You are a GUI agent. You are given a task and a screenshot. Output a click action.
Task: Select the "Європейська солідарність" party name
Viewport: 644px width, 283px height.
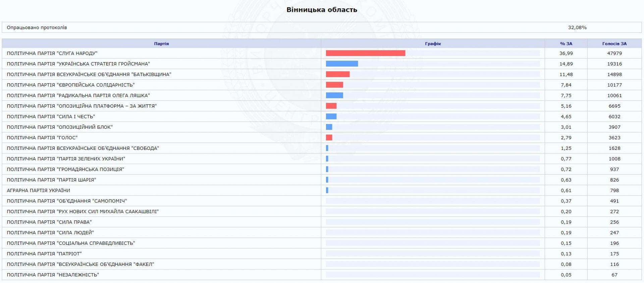coord(71,85)
